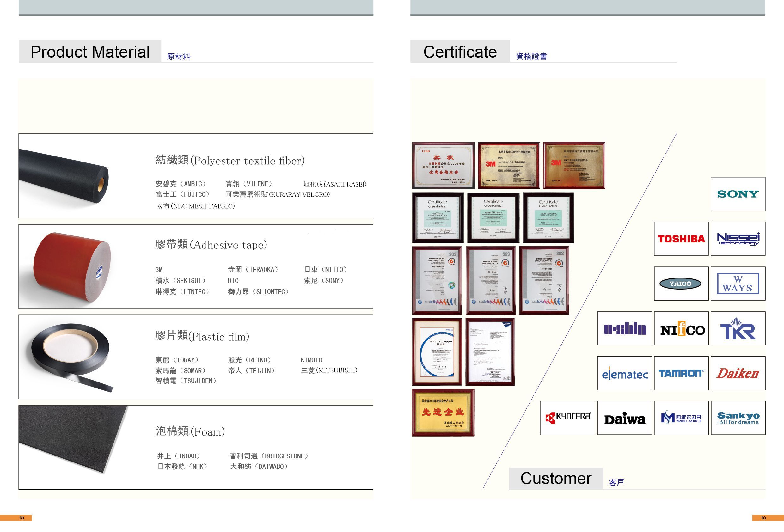
Task: Click the Swell Marui logo
Action: point(681,418)
